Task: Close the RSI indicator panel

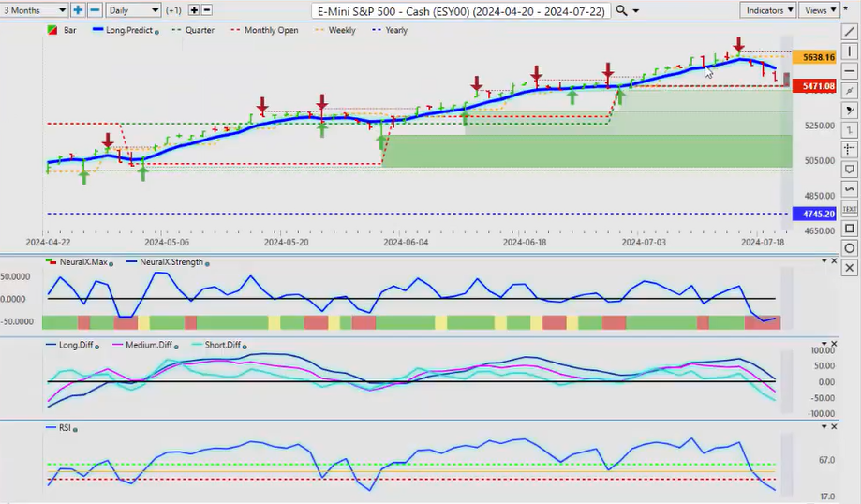Action: point(834,426)
